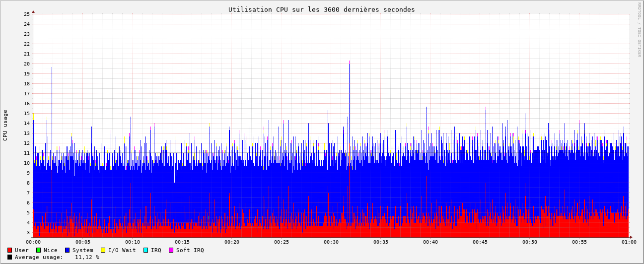Screen dimensions: 644x264
Task: Click the blue System legend swatch
Action: pyautogui.click(x=67, y=250)
